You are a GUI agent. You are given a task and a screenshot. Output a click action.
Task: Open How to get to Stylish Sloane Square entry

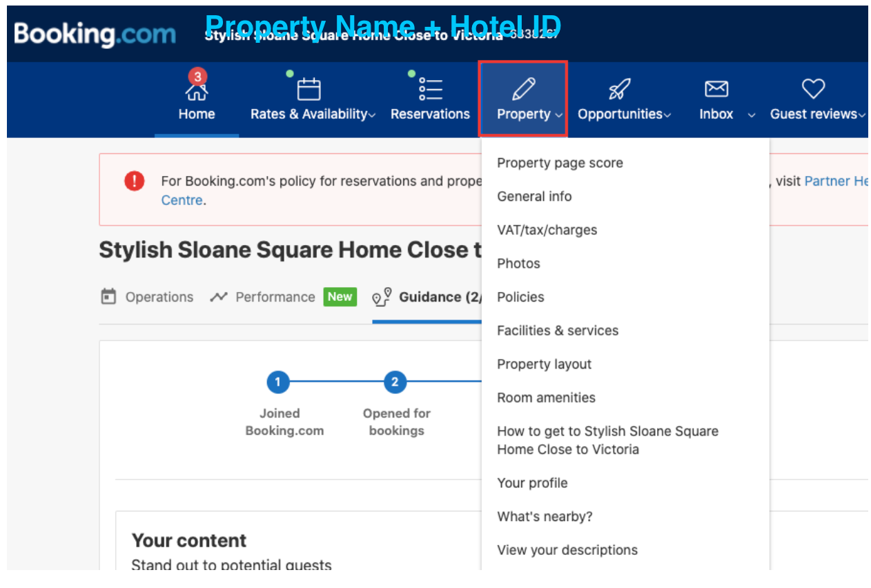tap(607, 440)
